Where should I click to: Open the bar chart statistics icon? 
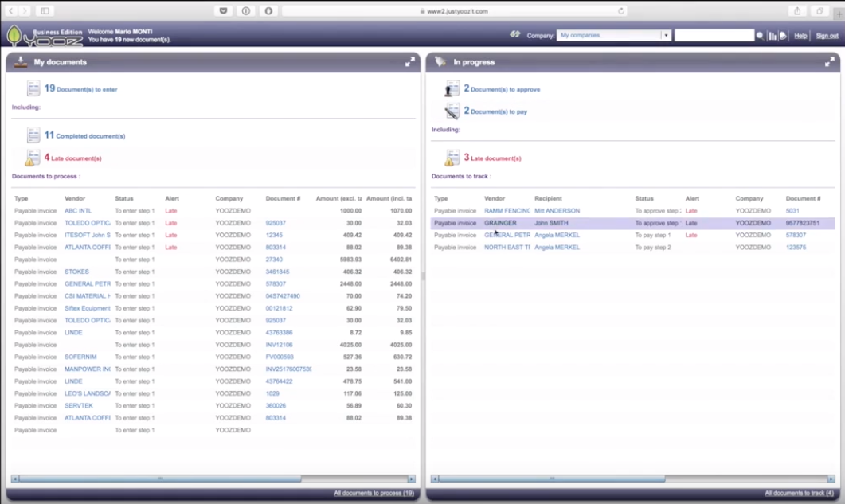tap(773, 36)
